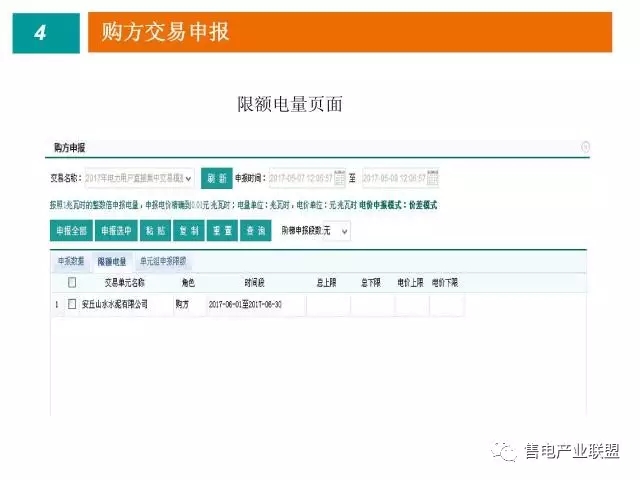Click the 总上限 cell in first row

[327, 304]
